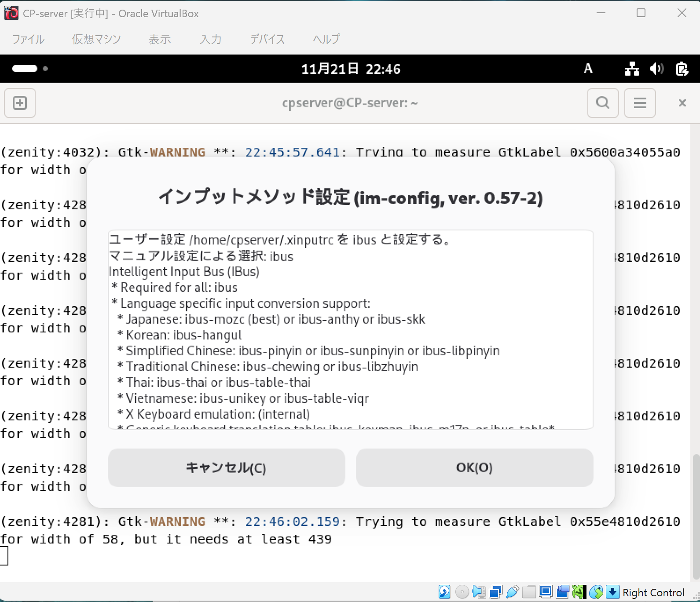Click the 22:46:02.159 timestamp in terminal
Viewport: 700px width, 602px height.
tap(292, 522)
